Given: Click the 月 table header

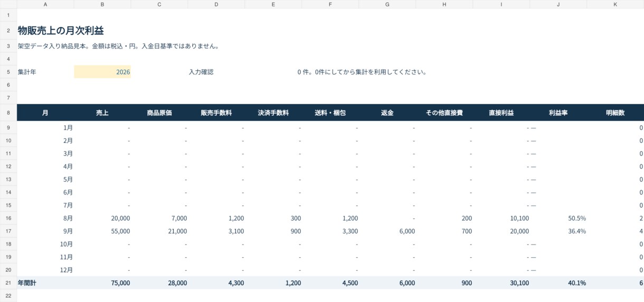Looking at the screenshot, I should (x=45, y=113).
